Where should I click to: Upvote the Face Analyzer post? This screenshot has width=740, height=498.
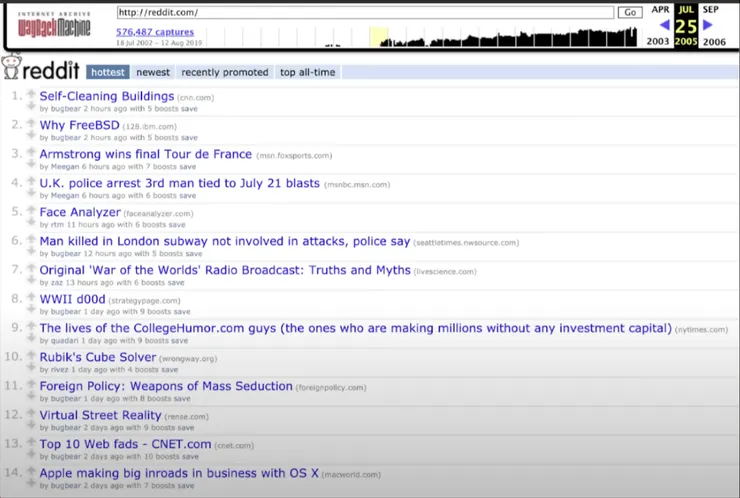pyautogui.click(x=31, y=210)
